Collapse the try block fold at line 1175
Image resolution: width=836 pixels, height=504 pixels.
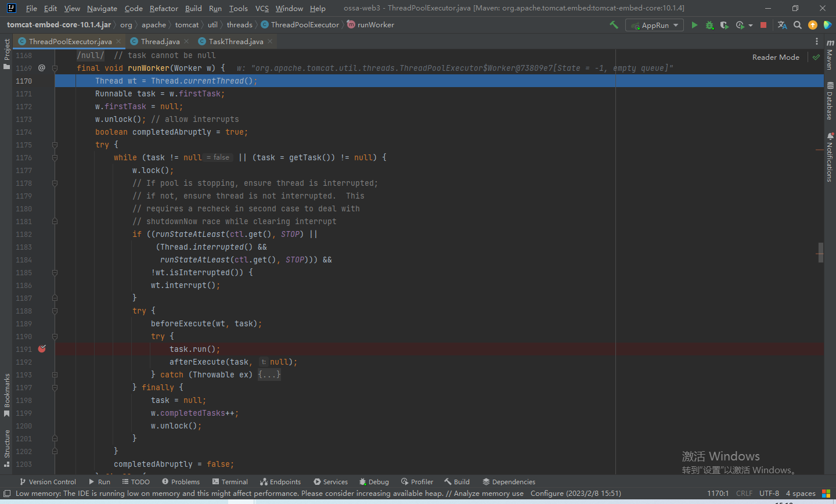(55, 145)
